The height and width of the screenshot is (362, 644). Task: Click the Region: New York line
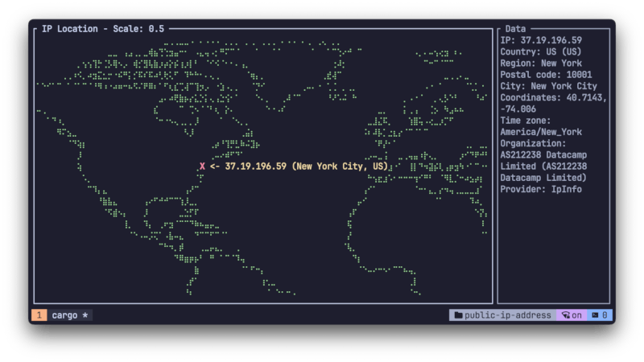tap(541, 63)
